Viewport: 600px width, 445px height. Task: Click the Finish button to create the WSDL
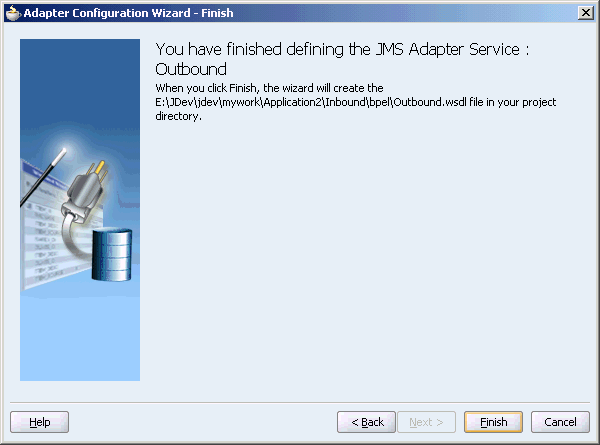[493, 422]
